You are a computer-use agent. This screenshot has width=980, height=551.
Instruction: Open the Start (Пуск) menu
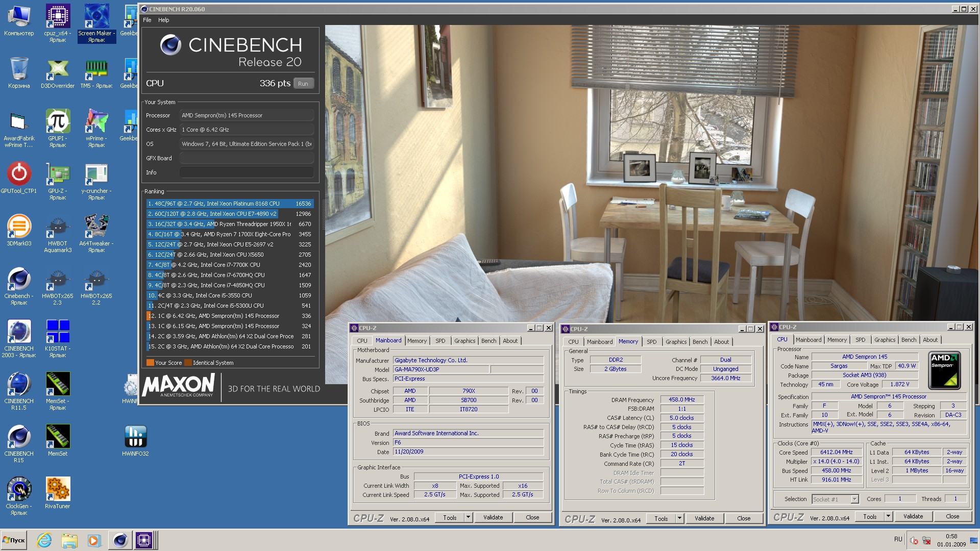(14, 540)
